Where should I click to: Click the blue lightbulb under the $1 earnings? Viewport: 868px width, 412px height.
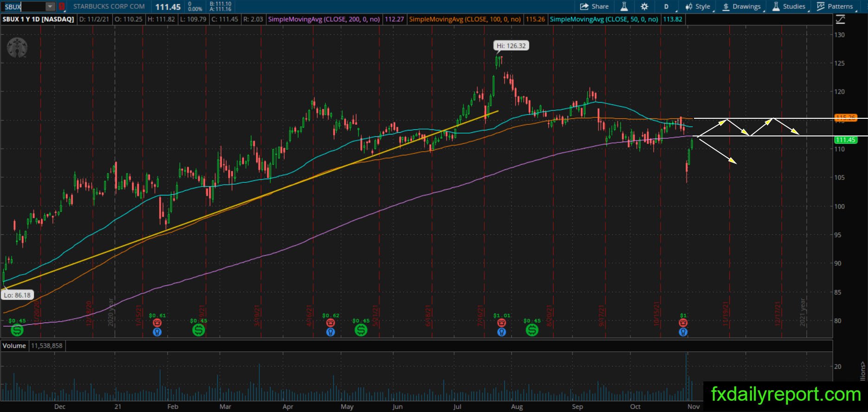tap(683, 332)
